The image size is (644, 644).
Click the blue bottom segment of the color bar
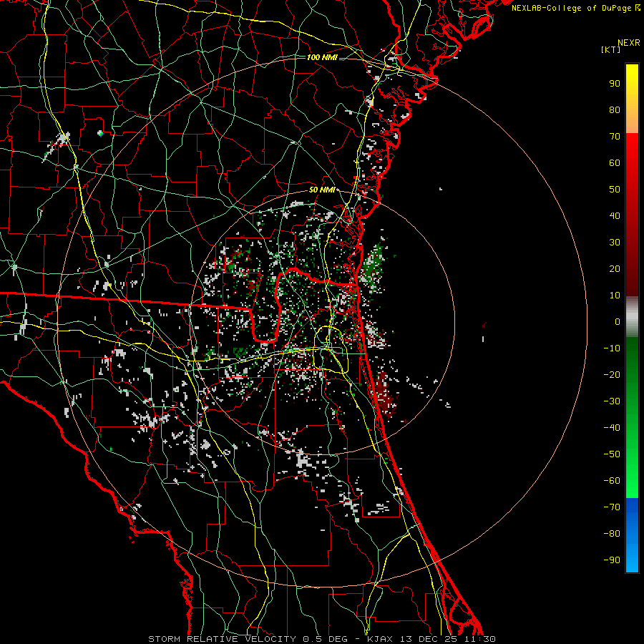632,535
